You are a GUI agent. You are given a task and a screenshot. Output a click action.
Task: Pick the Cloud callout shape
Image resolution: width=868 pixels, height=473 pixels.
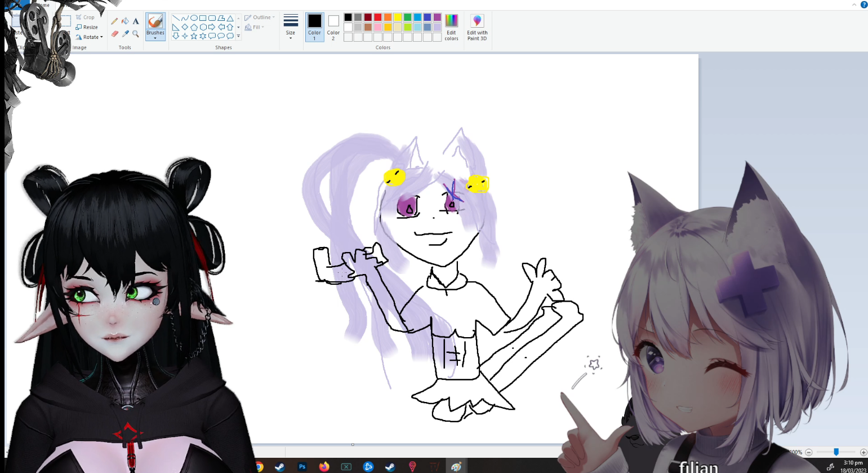(x=230, y=36)
